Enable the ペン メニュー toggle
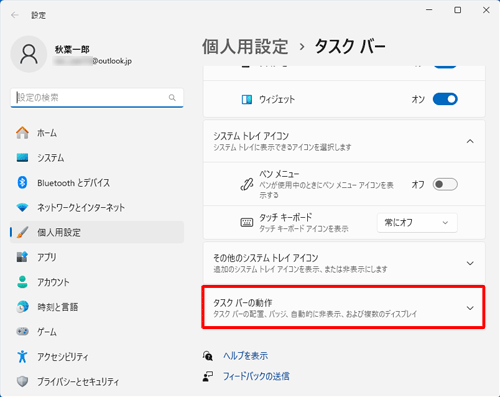Screen dimensions: 500x397 pyautogui.click(x=445, y=184)
